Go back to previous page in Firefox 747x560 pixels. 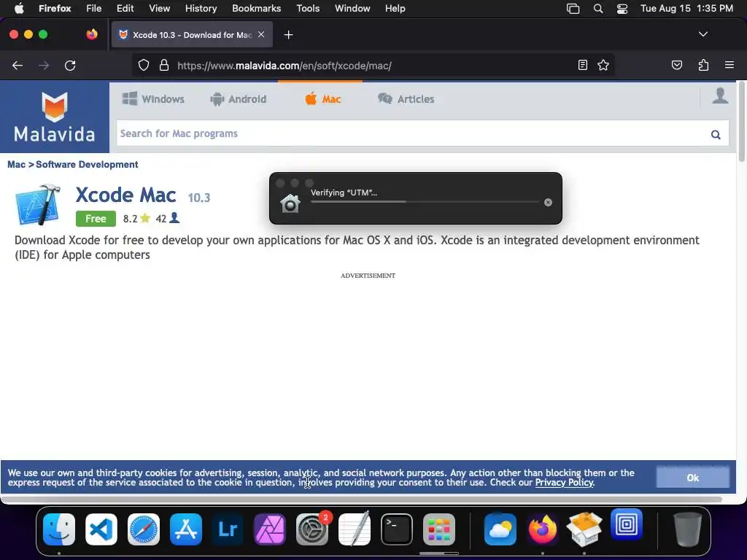point(18,65)
